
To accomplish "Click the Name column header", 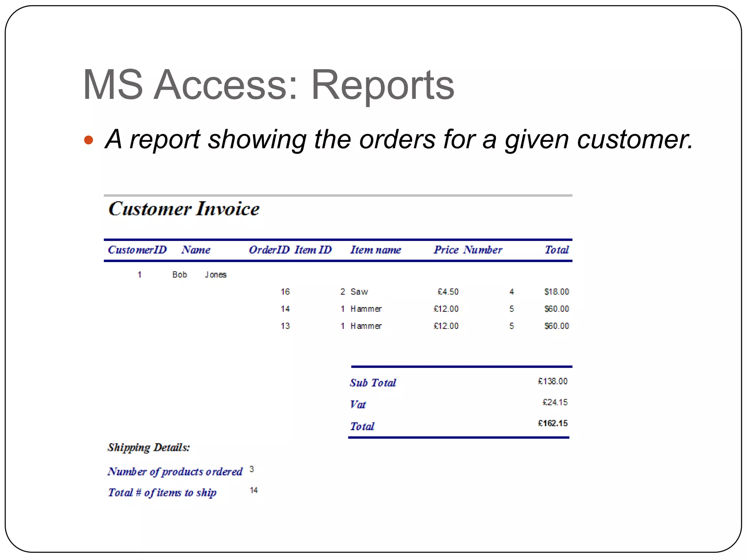I will pyautogui.click(x=196, y=250).
